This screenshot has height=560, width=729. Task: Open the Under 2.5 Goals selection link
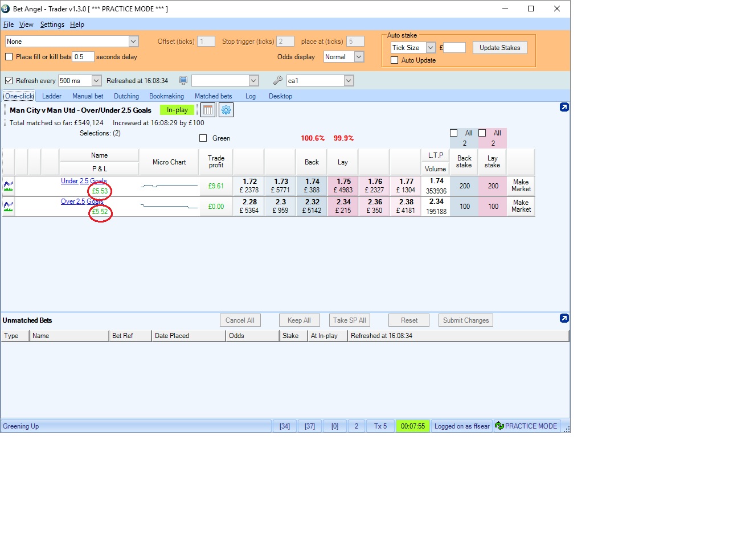[x=84, y=180]
